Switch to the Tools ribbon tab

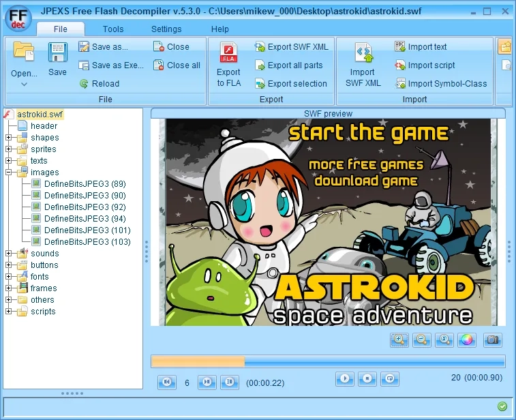[x=113, y=29]
